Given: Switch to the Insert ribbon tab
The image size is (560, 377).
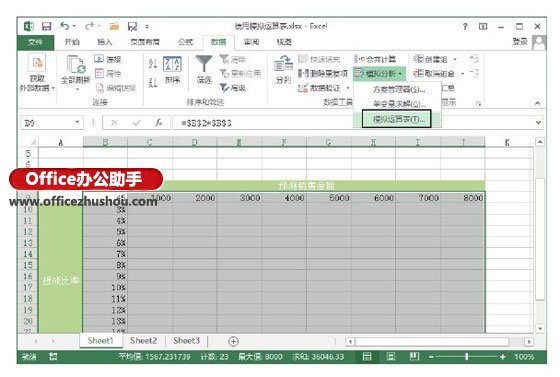Looking at the screenshot, I should click(105, 42).
